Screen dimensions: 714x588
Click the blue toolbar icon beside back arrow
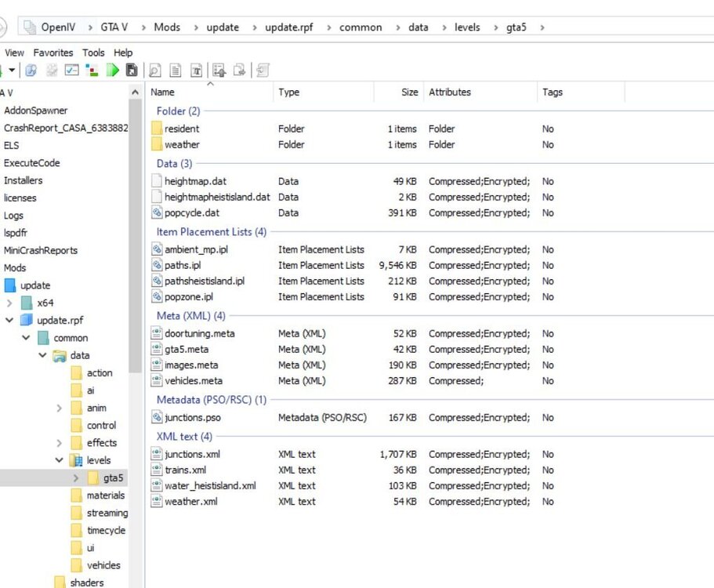[30, 70]
